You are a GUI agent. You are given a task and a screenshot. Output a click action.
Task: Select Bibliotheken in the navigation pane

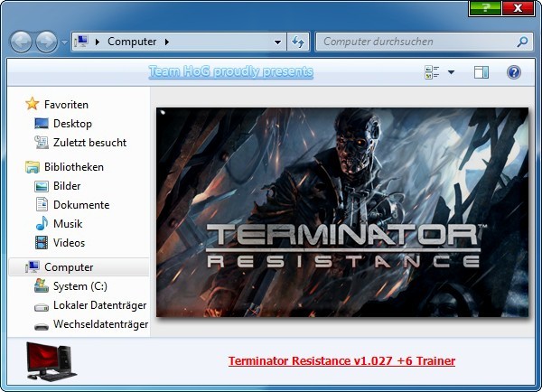coord(74,167)
